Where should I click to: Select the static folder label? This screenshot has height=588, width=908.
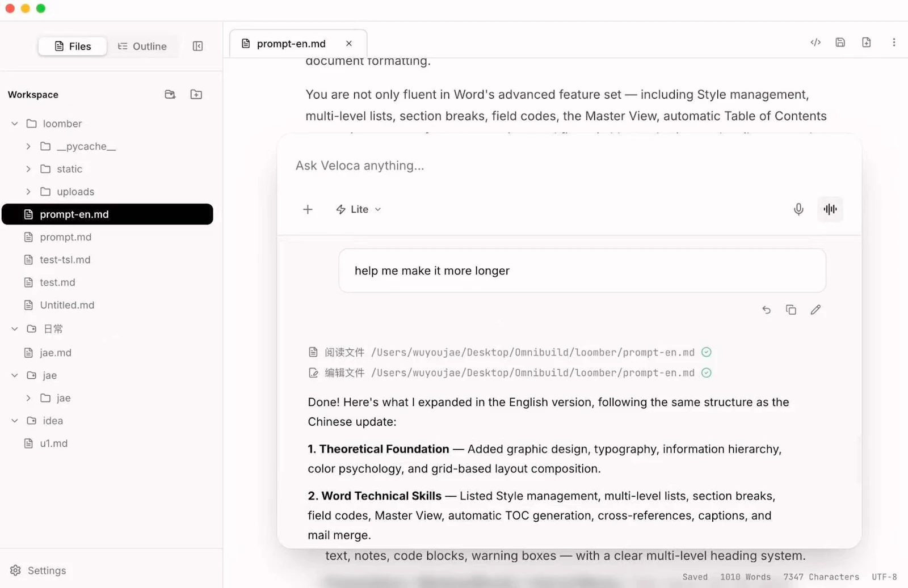point(69,169)
